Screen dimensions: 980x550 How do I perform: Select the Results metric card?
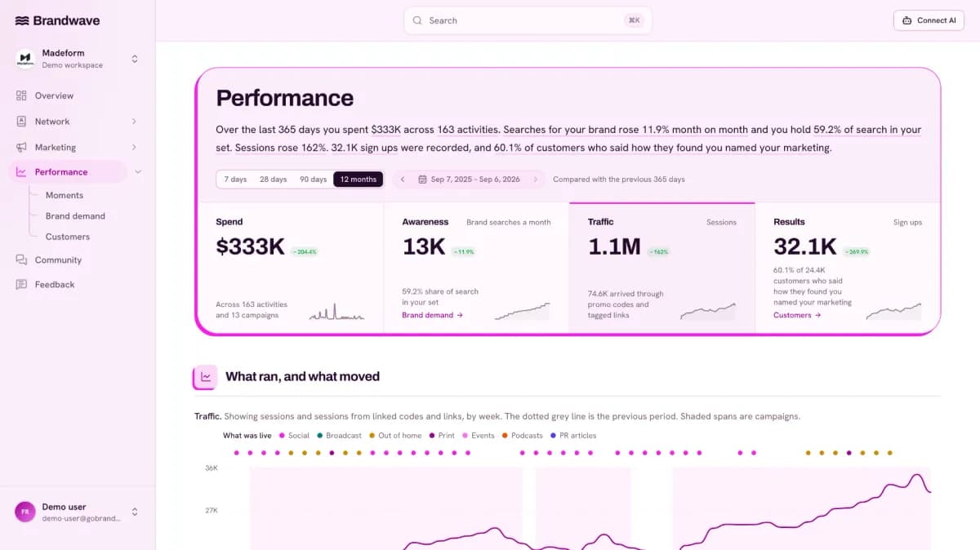[847, 268]
